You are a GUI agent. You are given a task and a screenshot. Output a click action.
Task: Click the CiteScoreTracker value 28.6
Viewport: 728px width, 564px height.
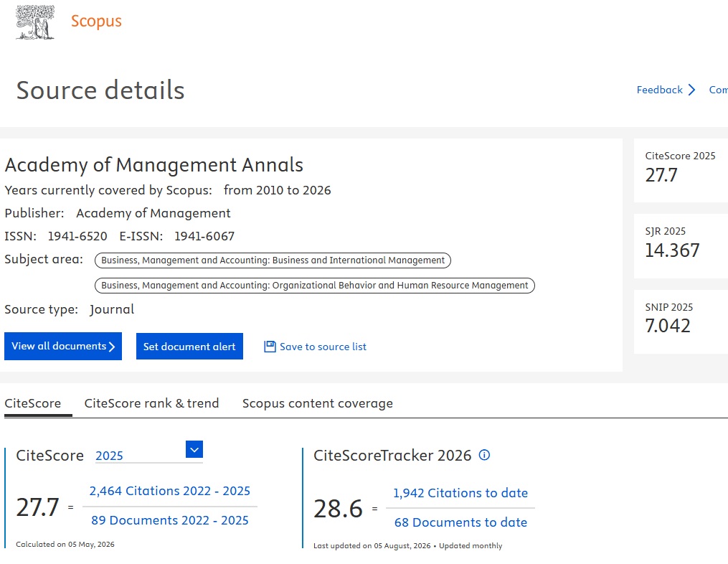[x=338, y=508]
